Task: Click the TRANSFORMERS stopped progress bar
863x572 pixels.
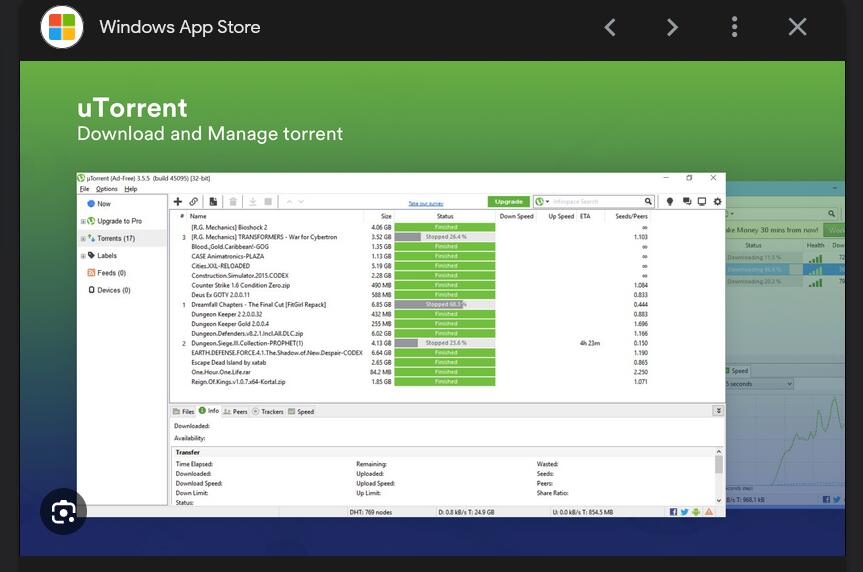Action: point(445,237)
